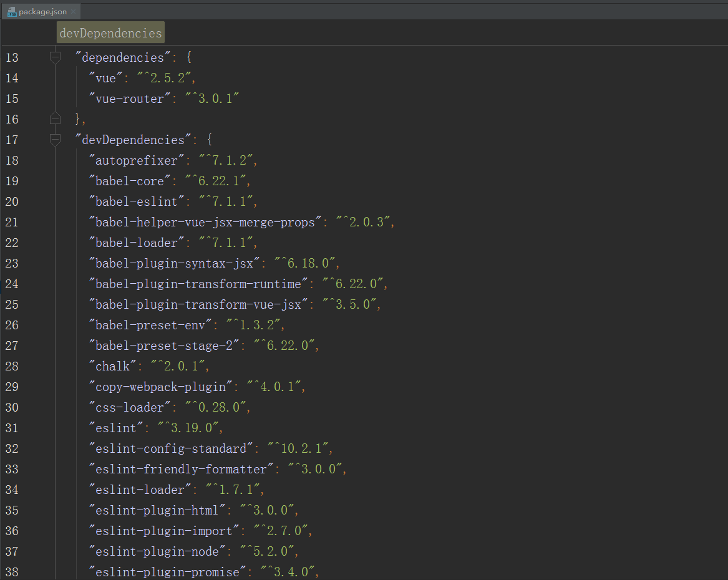Click the "^0.28.0" version value

(x=216, y=407)
